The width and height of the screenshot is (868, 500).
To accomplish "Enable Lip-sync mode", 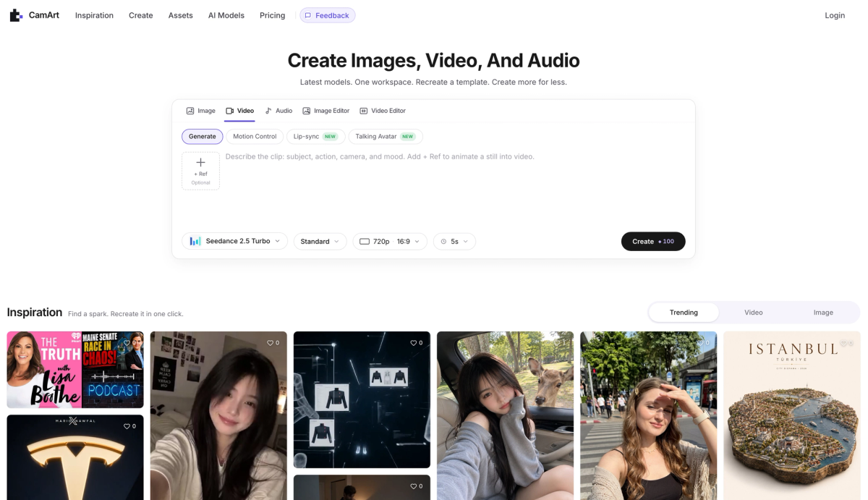I will coord(315,136).
